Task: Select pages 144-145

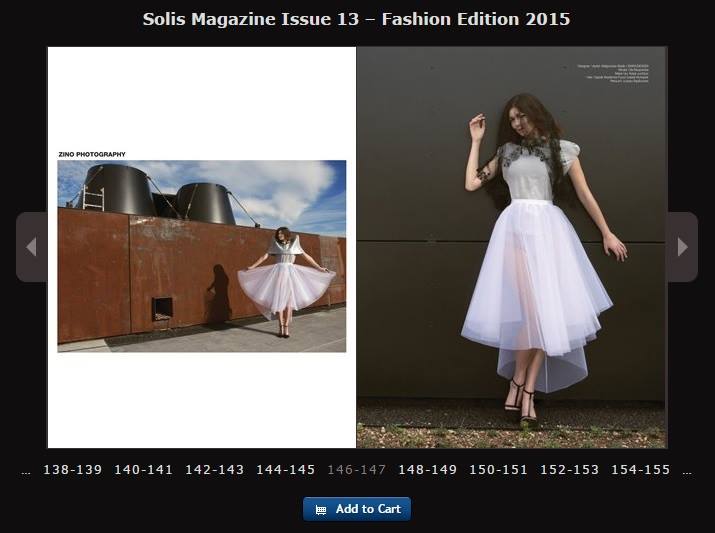Action: pyautogui.click(x=285, y=470)
